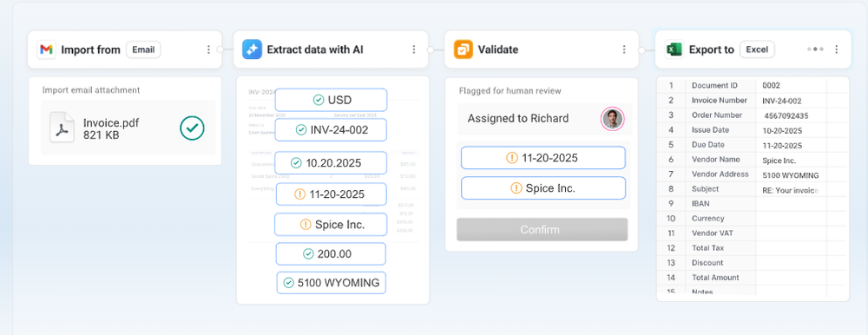Click the Total Tax cell
This screenshot has height=335, width=868.
tap(720, 247)
